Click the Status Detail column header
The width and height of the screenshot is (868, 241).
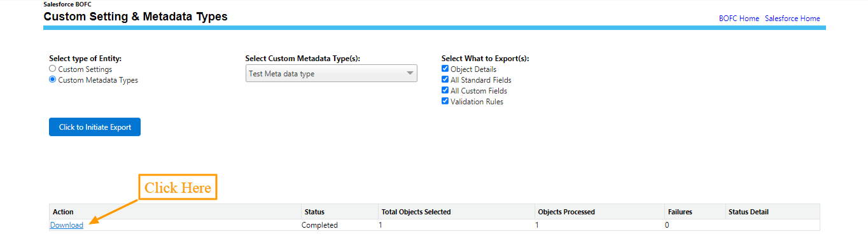[748, 212]
